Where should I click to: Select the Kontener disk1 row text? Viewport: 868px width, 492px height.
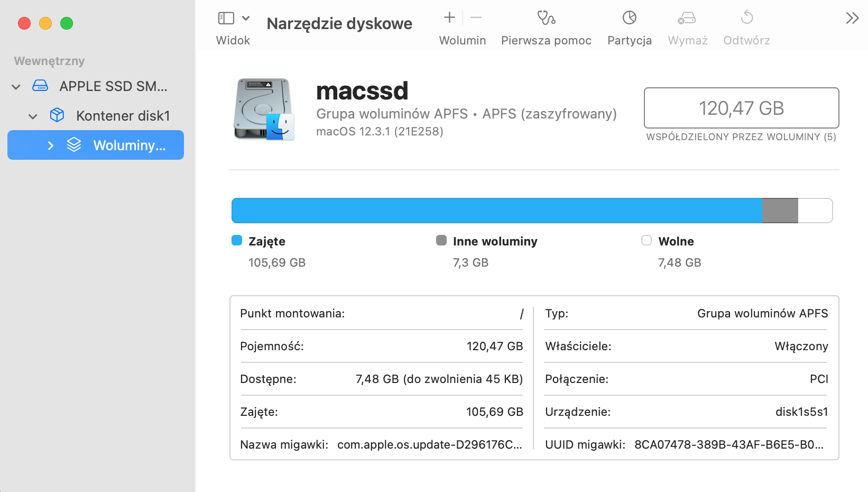(x=123, y=116)
